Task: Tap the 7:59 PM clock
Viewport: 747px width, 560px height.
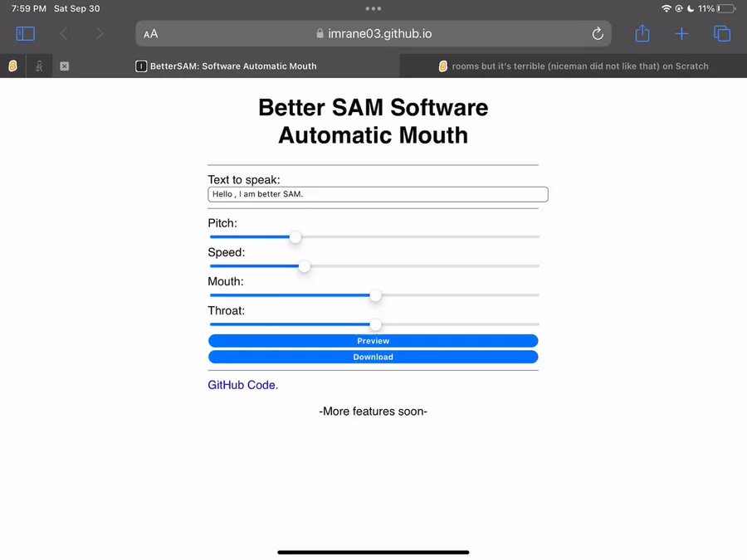Action: [28, 8]
